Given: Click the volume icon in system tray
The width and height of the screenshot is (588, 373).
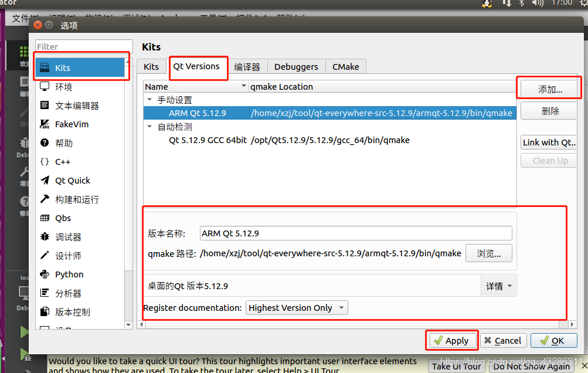Looking at the screenshot, I should pos(538,3).
